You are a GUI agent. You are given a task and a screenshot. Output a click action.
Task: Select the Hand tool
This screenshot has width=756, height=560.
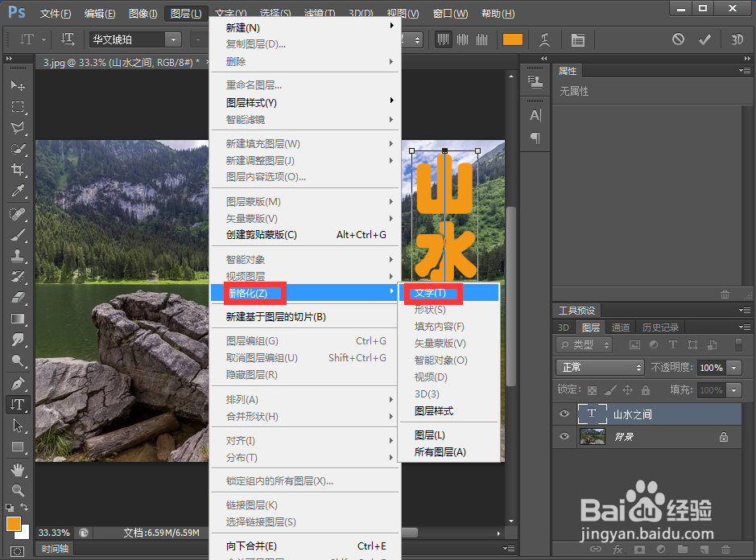[x=18, y=469]
